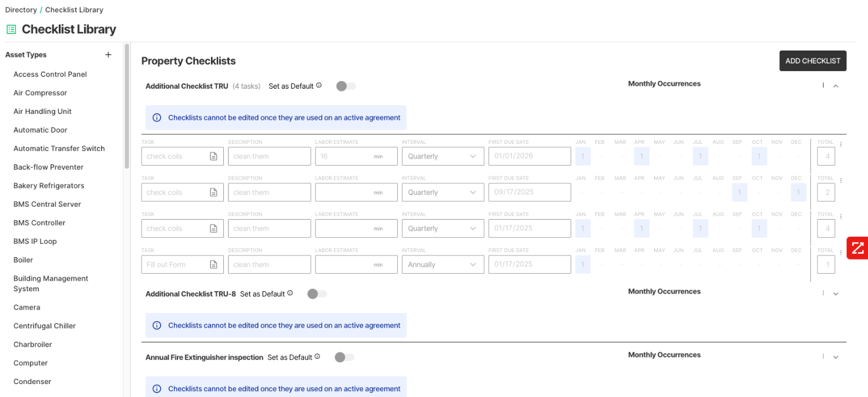Expand the Additional Checklist TRU-8 section
Screen dimensions: 868x397
point(836,294)
